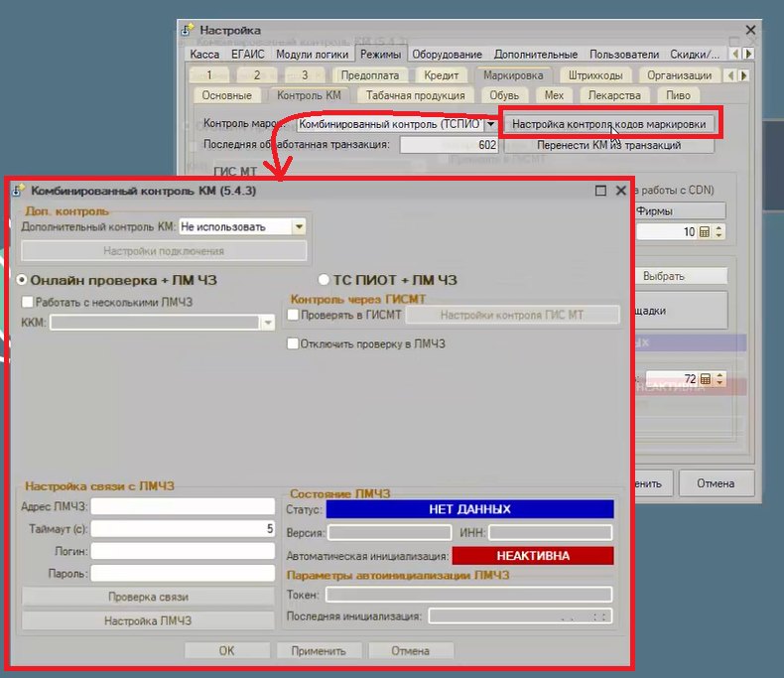Maximize the Комбинированный контроль КМ window
This screenshot has width=784, height=678.
(600, 191)
